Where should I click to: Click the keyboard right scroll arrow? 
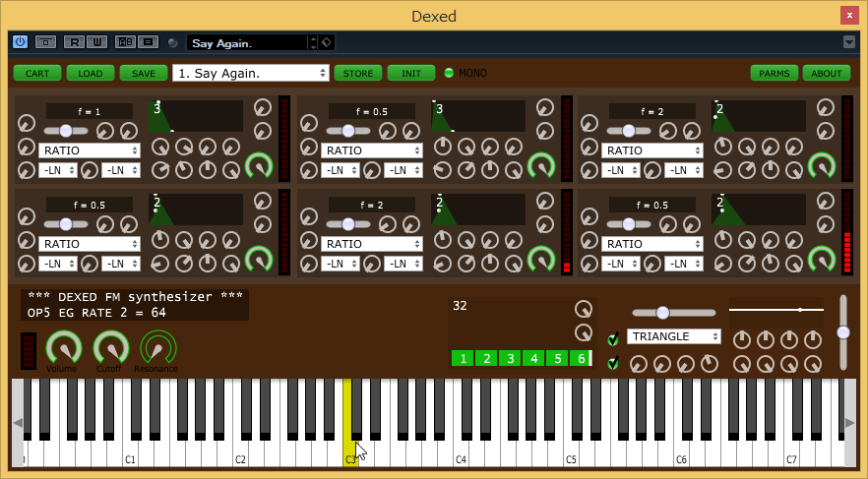(849, 423)
